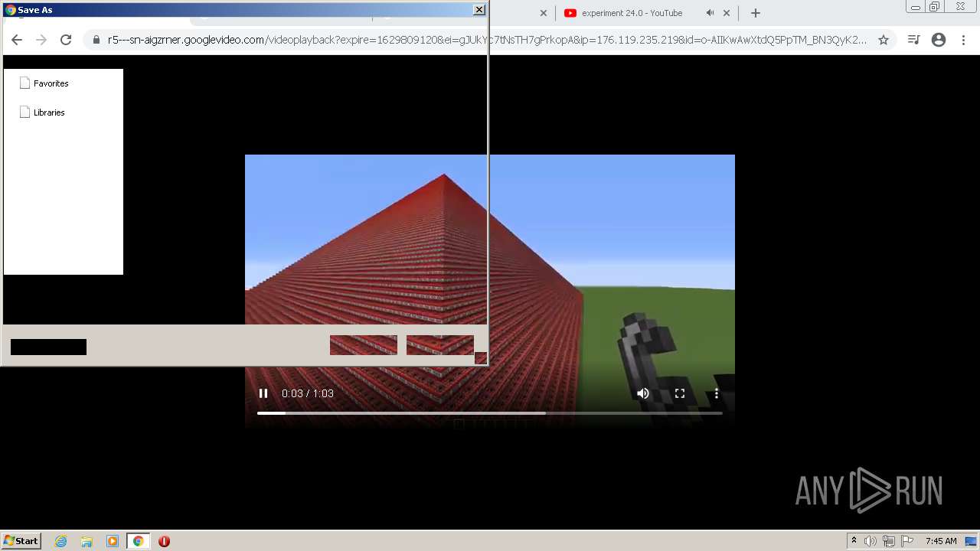Open the media control icon in Chrome toolbar
This screenshot has height=551, width=980.
point(913,40)
